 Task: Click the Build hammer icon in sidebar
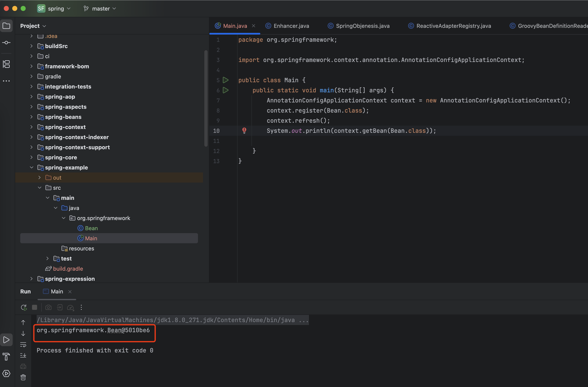7,356
